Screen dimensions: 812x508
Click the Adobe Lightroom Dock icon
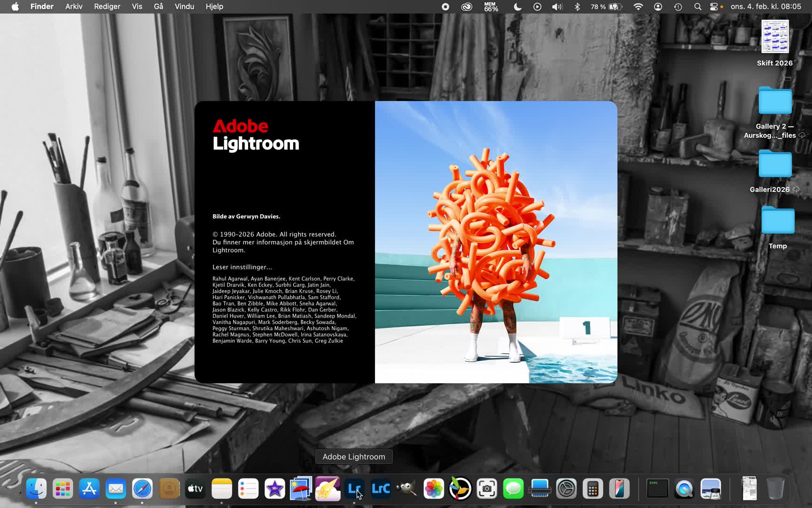point(354,489)
